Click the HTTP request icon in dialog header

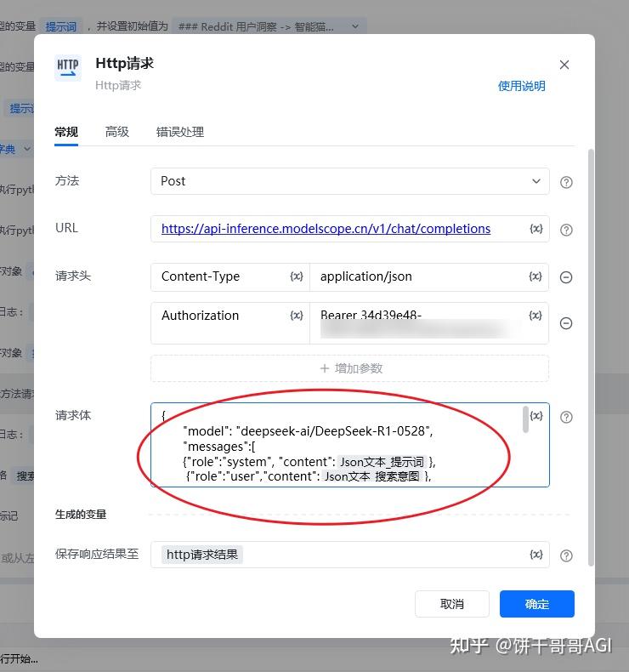point(68,67)
